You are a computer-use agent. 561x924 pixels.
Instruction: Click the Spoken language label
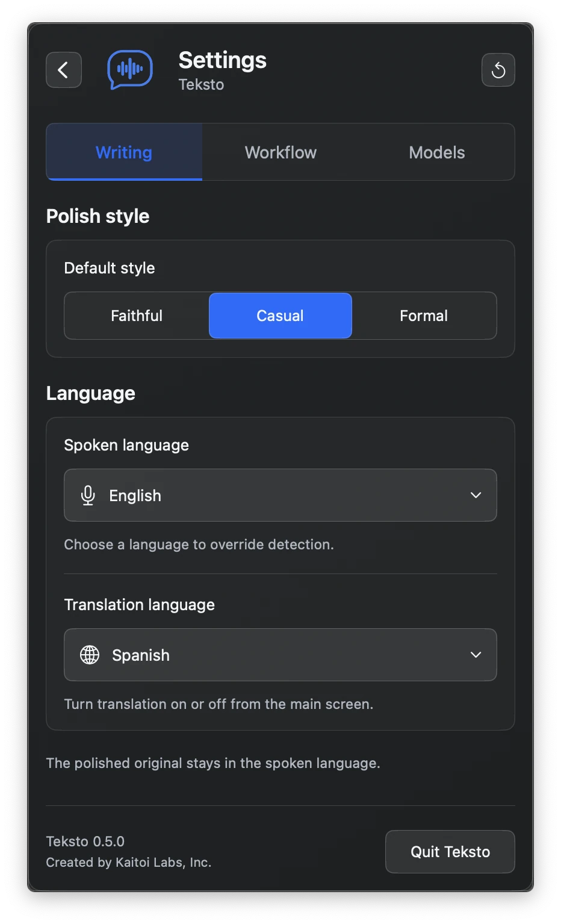point(126,445)
